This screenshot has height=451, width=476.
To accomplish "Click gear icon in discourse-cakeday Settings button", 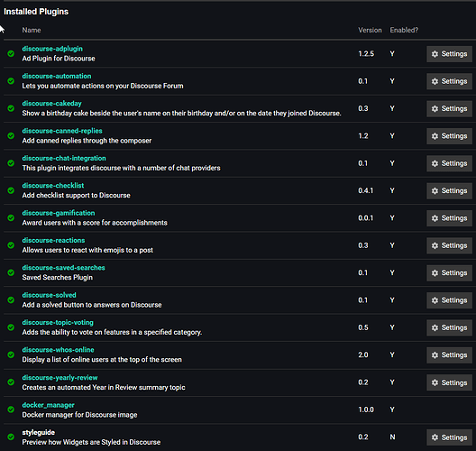I will (435, 109).
